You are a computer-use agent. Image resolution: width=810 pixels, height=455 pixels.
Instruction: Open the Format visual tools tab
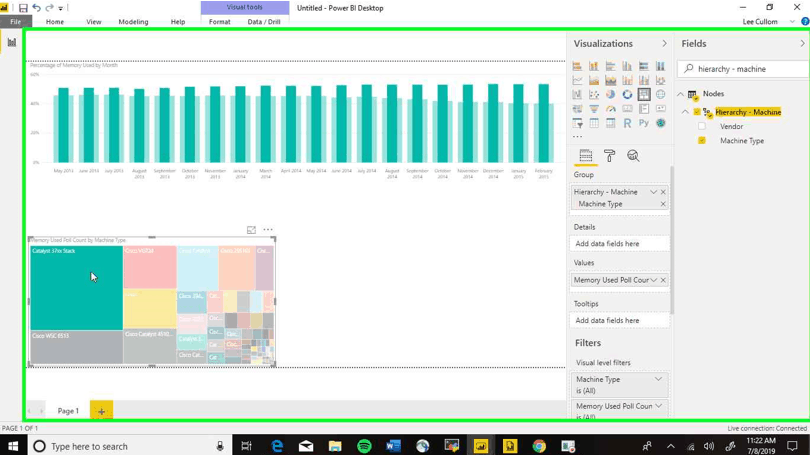[220, 22]
